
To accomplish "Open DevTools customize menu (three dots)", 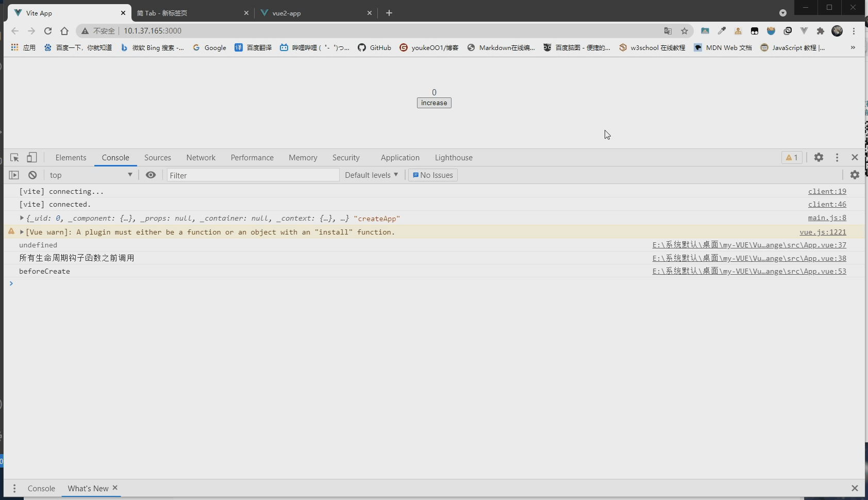I will coord(837,158).
